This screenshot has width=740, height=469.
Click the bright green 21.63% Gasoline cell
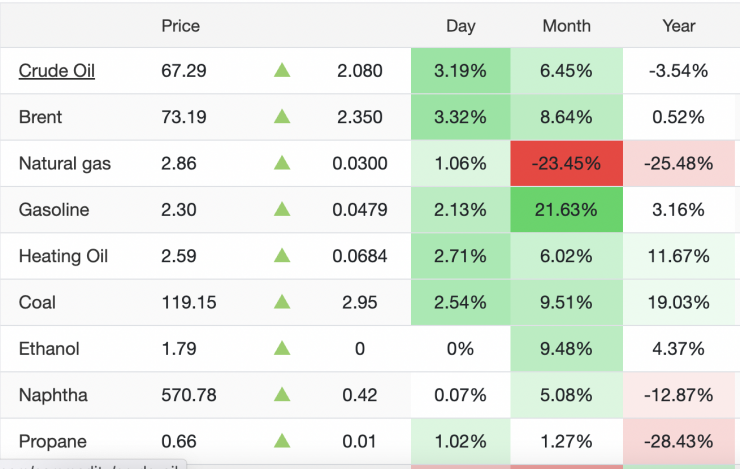click(566, 210)
